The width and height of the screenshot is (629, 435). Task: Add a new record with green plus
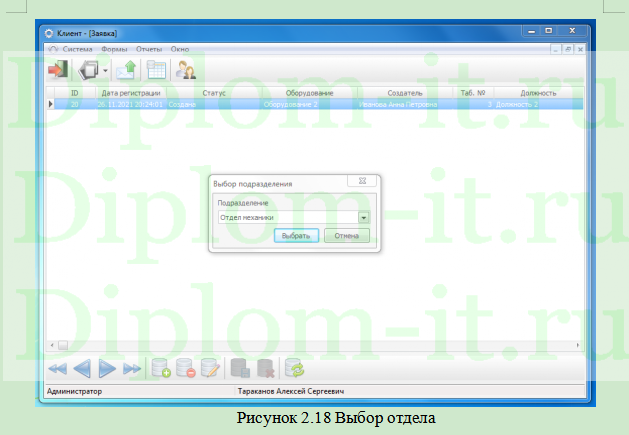click(x=161, y=369)
